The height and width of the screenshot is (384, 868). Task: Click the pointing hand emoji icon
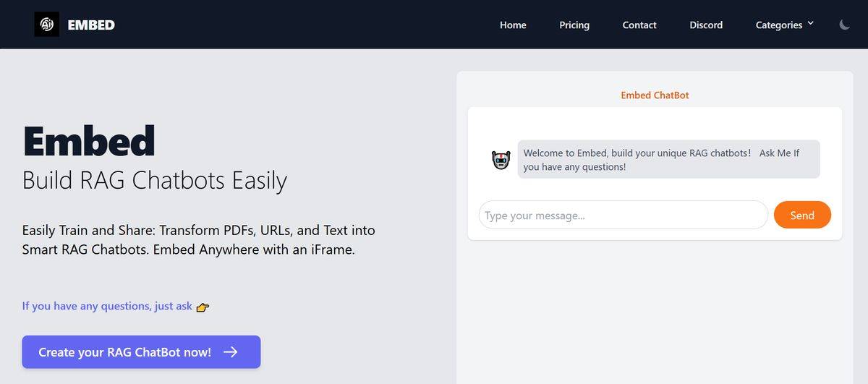pos(203,307)
